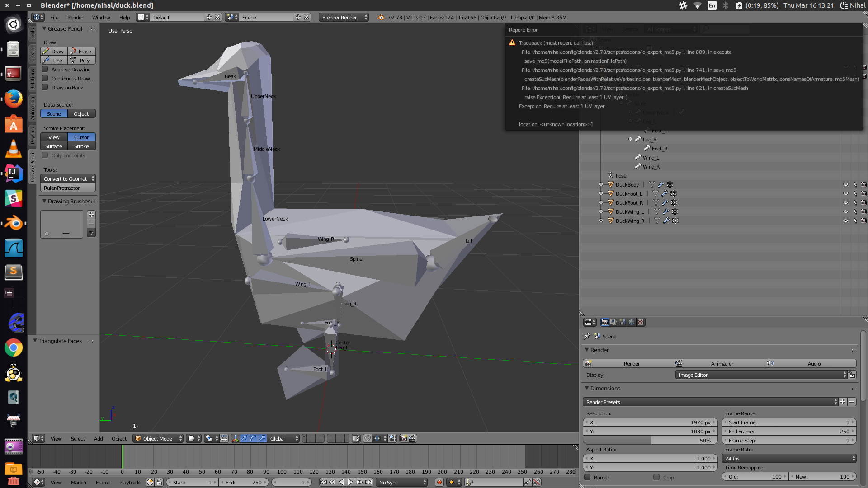Open the File menu
868x488 pixels.
pos(54,18)
